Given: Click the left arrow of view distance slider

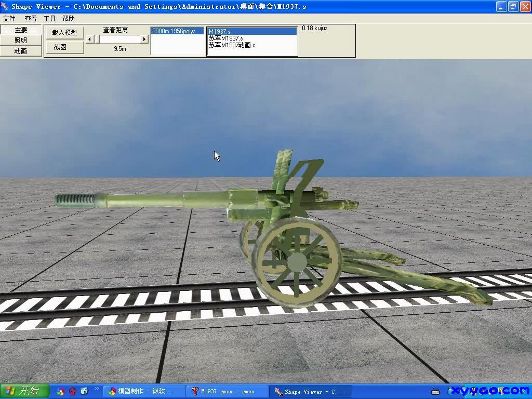Looking at the screenshot, I should (x=90, y=39).
